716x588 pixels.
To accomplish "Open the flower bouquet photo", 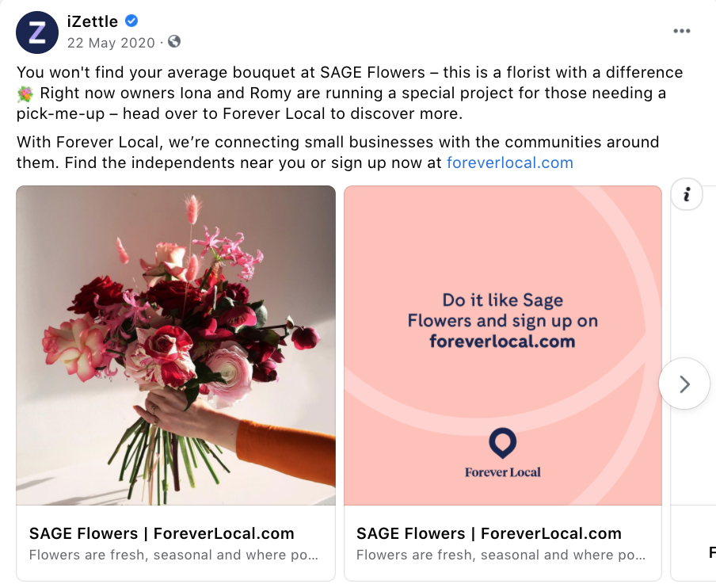I will [x=176, y=346].
